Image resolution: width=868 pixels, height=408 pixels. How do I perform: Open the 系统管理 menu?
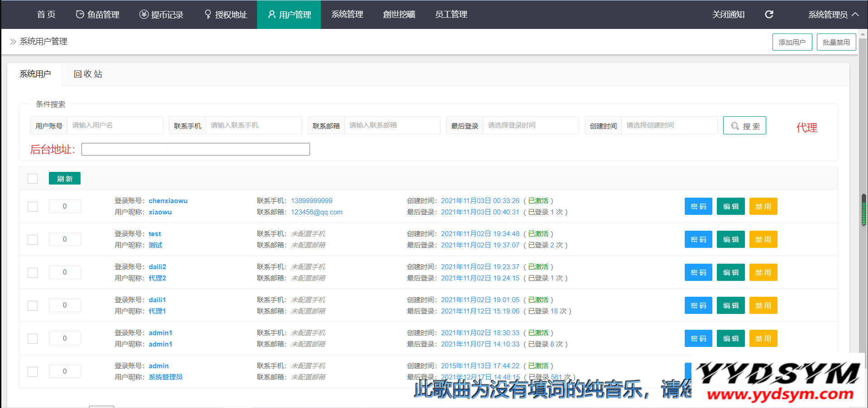[347, 14]
